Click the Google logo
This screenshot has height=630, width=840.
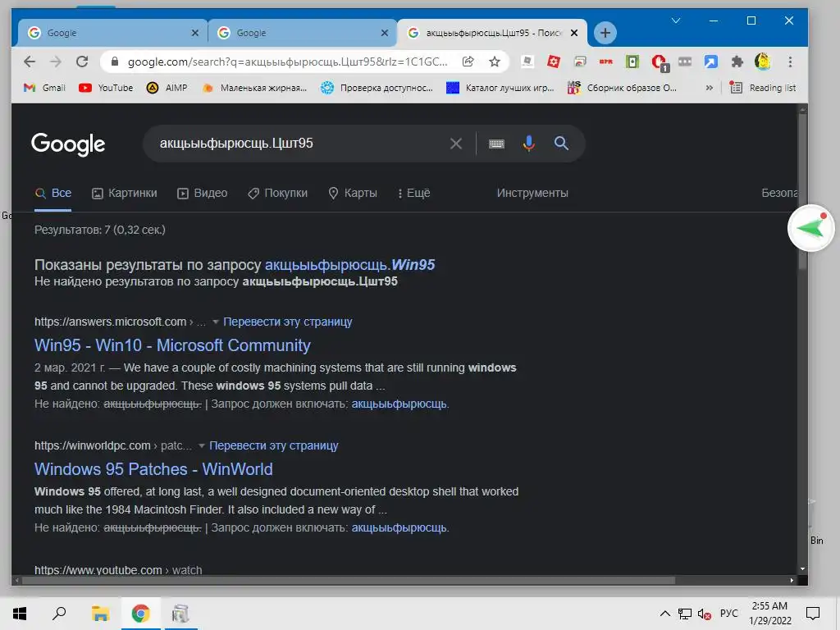[x=68, y=144]
